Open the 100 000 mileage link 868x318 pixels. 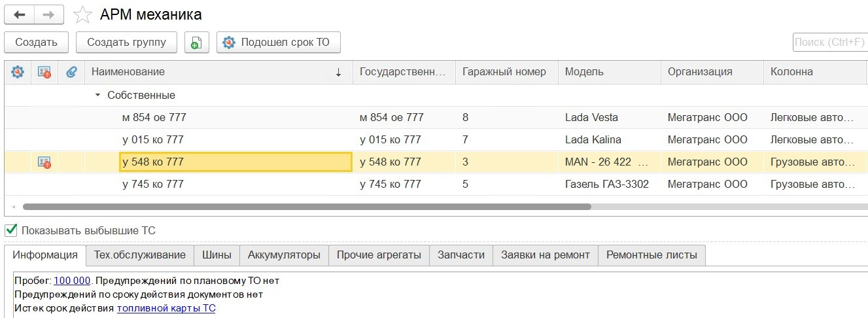pos(71,281)
